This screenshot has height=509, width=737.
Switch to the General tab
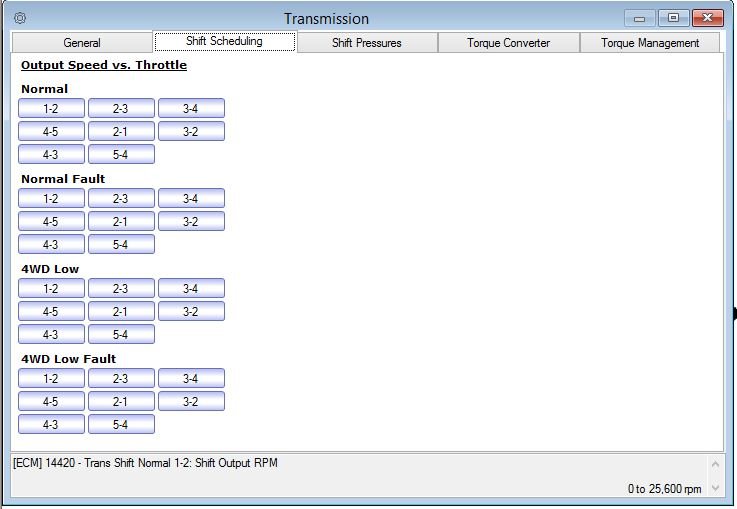(x=82, y=43)
